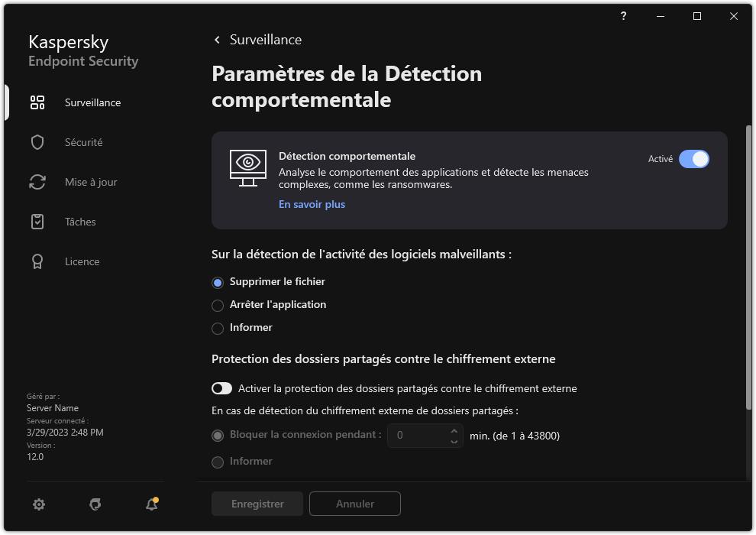This screenshot has width=756, height=535.
Task: Increment minutes with the up stepper arrow
Action: click(x=454, y=430)
